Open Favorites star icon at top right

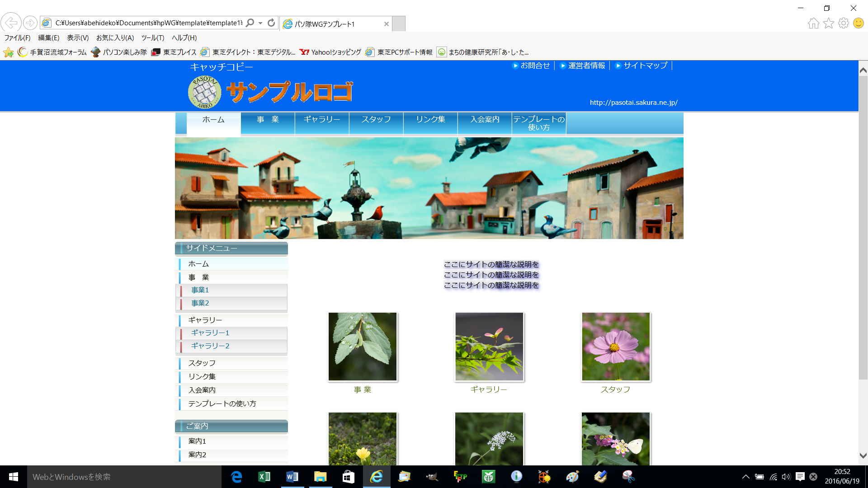point(829,23)
